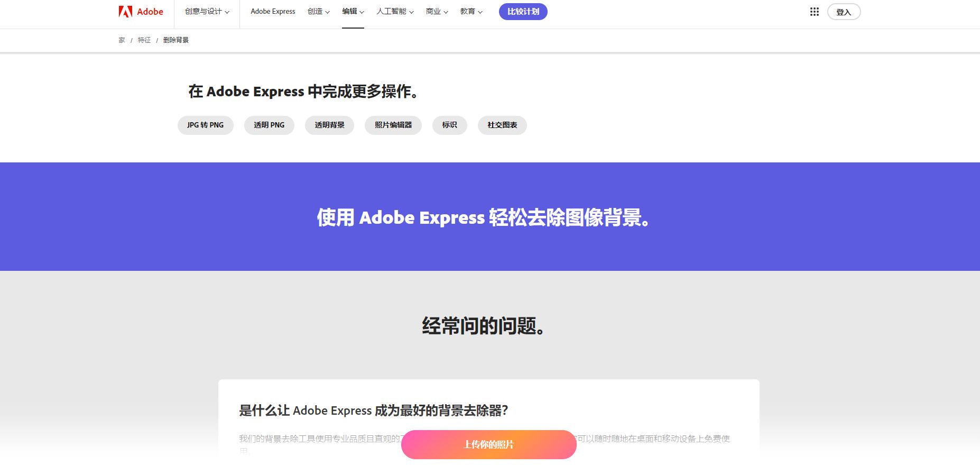Expand the 创意与设计 dropdown menu

click(x=207, y=12)
